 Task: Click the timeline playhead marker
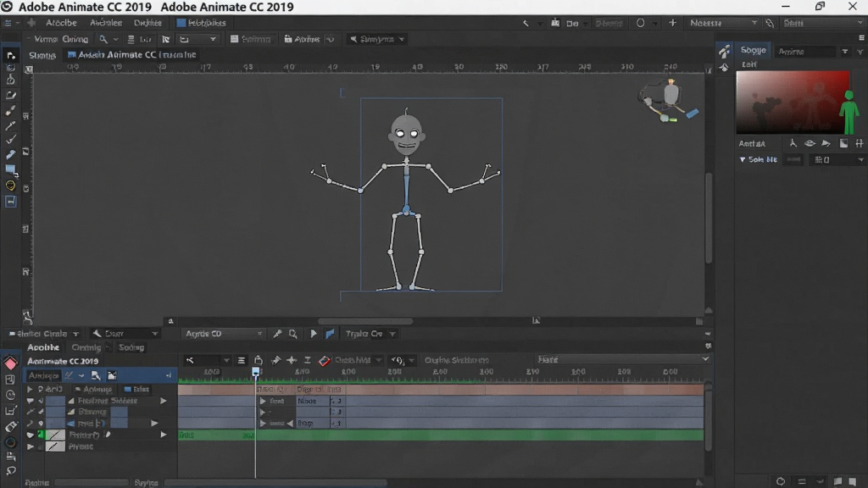coord(256,373)
